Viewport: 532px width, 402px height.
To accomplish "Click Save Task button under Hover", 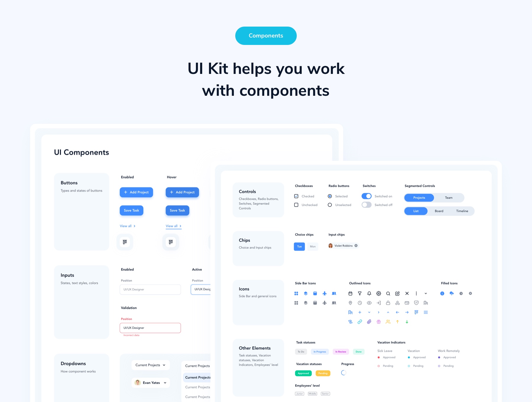I will (177, 210).
